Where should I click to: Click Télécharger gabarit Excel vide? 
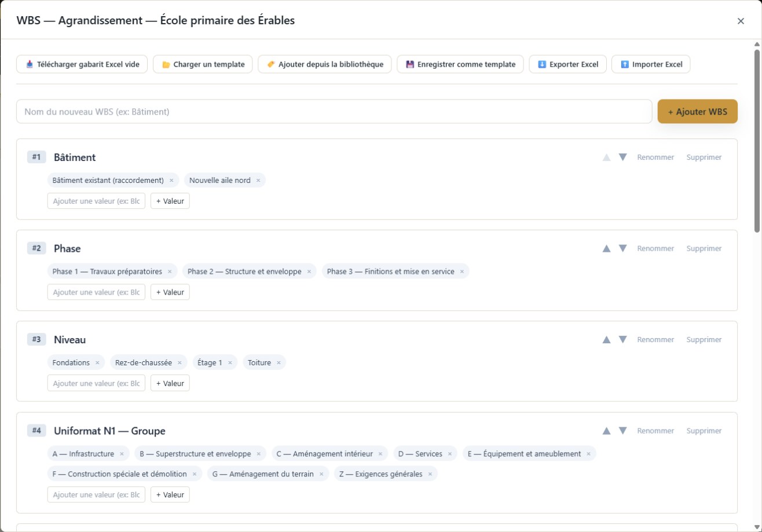82,64
